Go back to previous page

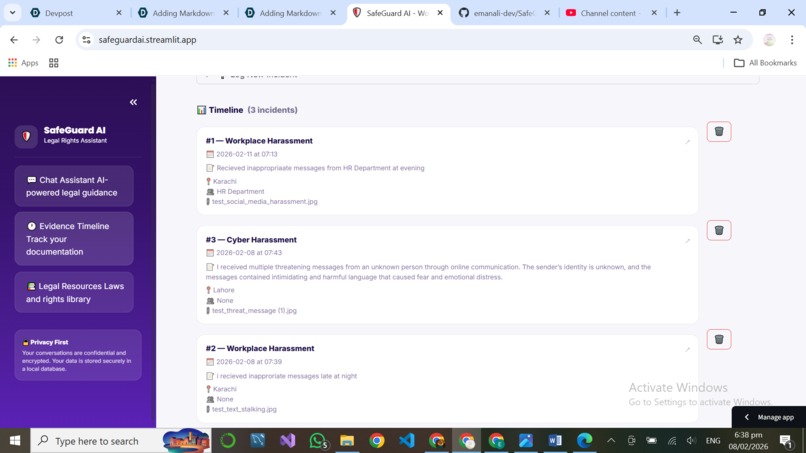(14, 40)
